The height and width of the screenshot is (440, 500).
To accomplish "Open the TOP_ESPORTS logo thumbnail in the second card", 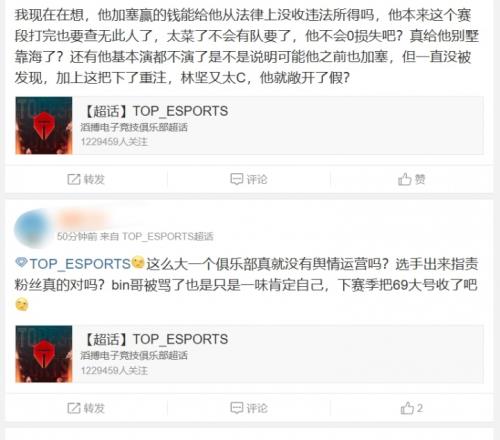I will pos(44,354).
